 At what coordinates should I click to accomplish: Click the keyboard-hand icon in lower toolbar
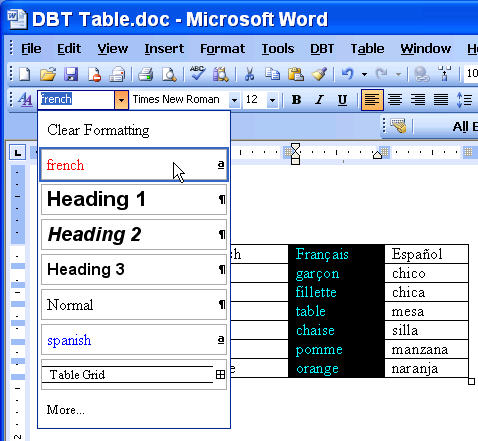click(x=398, y=126)
